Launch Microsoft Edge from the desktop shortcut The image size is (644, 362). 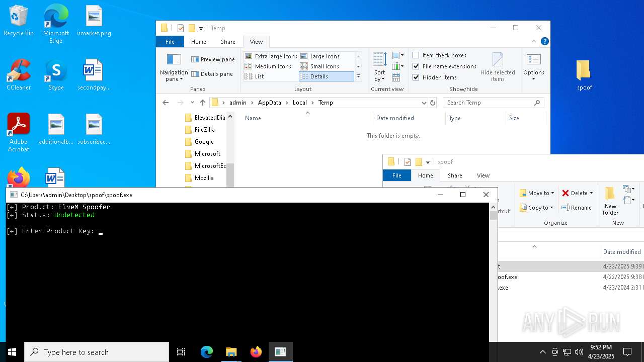point(56,24)
